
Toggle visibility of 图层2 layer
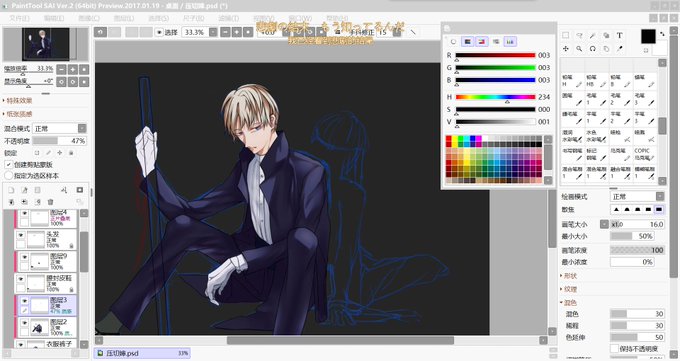click(x=25, y=323)
